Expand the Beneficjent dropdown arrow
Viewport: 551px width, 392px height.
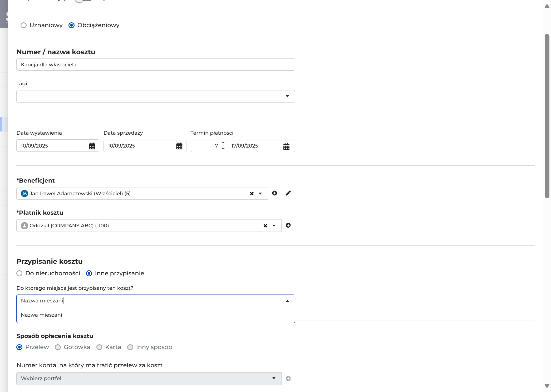(260, 194)
